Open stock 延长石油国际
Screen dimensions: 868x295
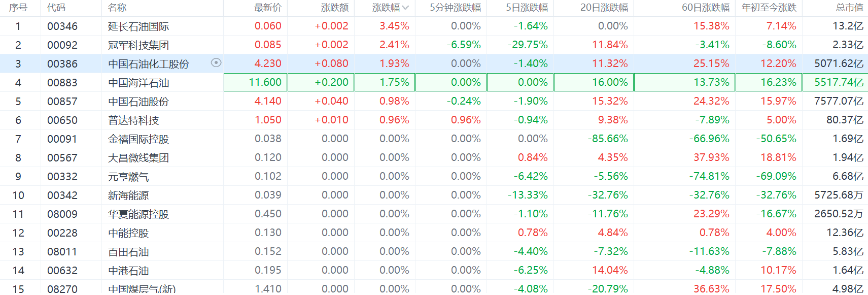pos(138,26)
